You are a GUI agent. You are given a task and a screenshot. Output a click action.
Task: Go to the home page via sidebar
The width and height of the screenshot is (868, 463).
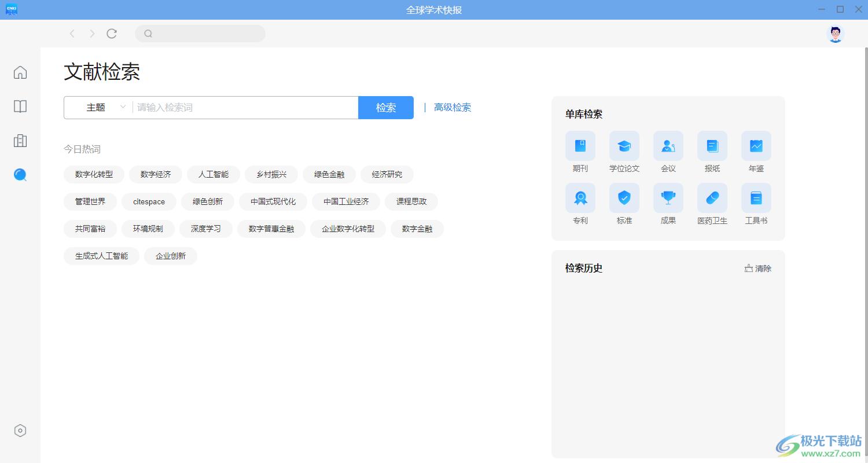(20, 72)
